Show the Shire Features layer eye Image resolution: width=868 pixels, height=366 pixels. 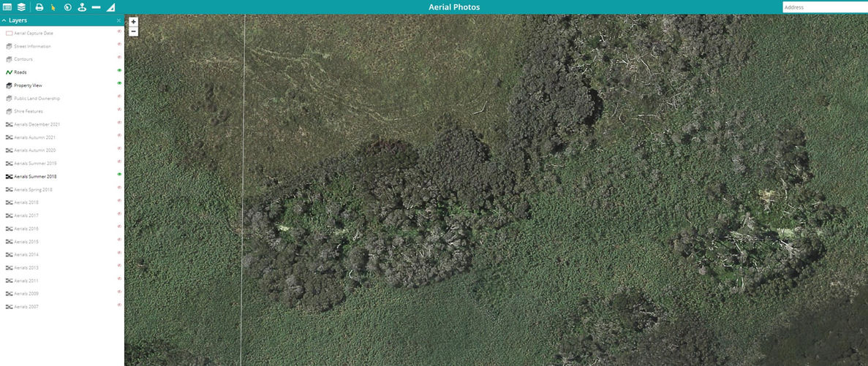(119, 109)
